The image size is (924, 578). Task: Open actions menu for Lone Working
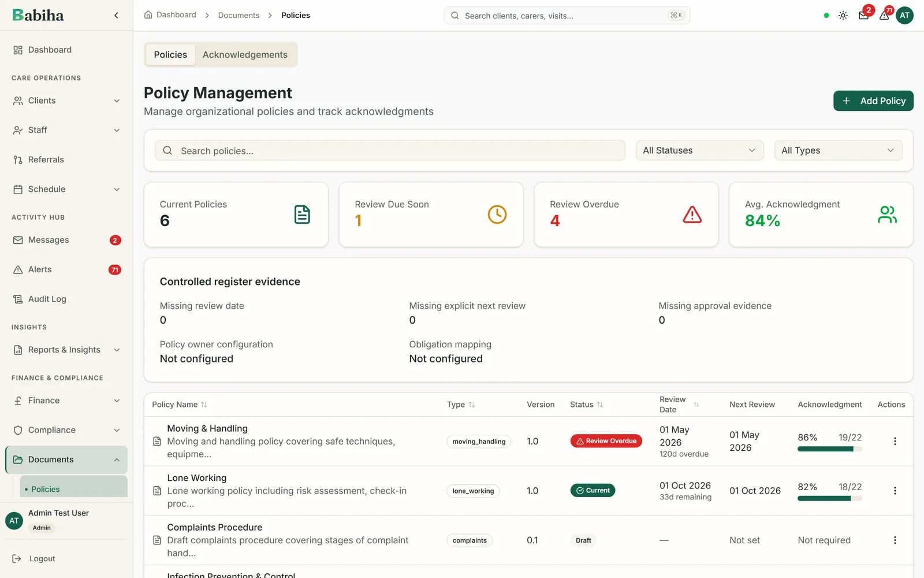895,491
